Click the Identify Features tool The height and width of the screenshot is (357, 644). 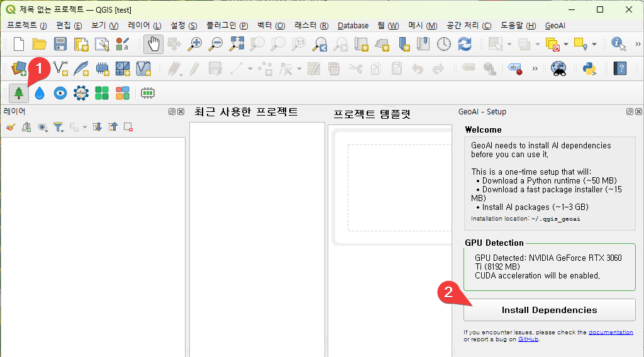coord(618,44)
